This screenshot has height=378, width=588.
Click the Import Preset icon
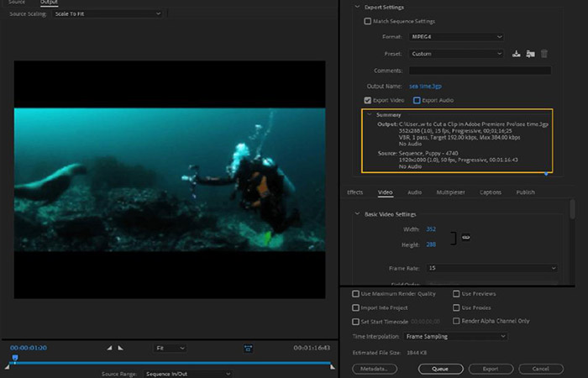530,54
